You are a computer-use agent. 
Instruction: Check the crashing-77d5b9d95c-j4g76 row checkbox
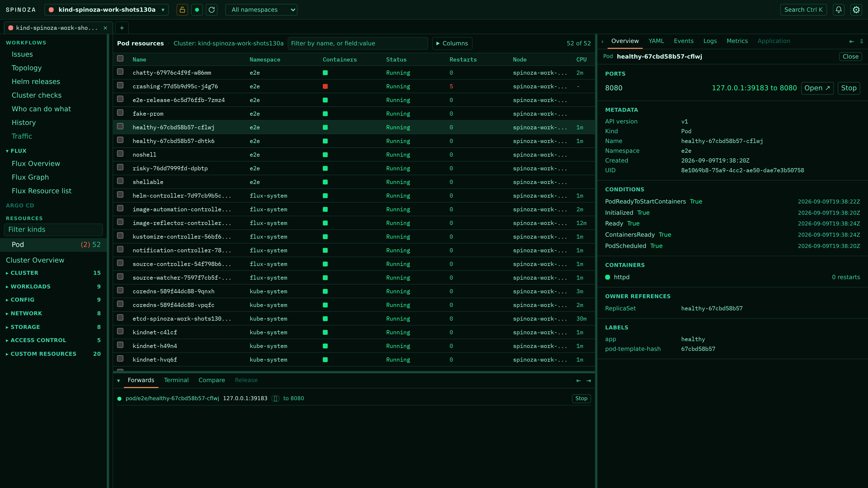coord(120,85)
